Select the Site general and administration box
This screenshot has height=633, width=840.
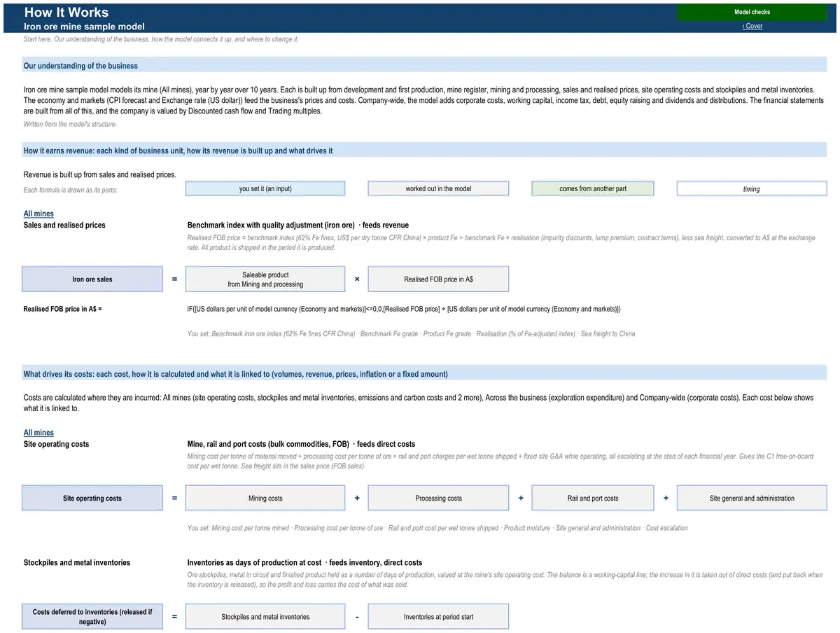[x=752, y=499]
